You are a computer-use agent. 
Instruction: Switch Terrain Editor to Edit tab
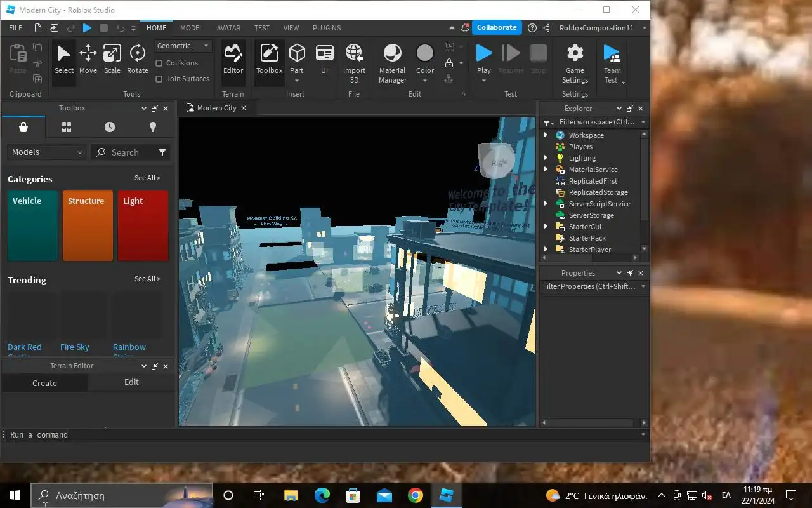click(131, 382)
